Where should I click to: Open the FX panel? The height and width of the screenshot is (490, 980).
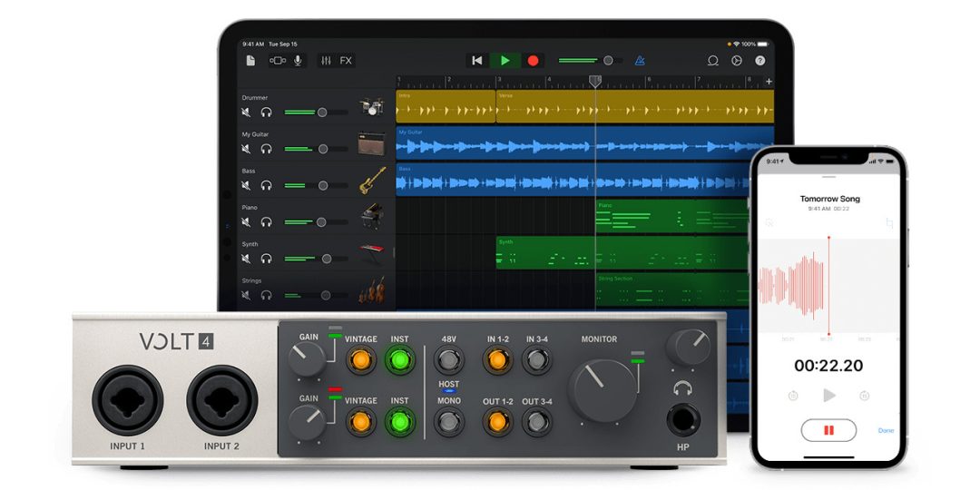346,61
